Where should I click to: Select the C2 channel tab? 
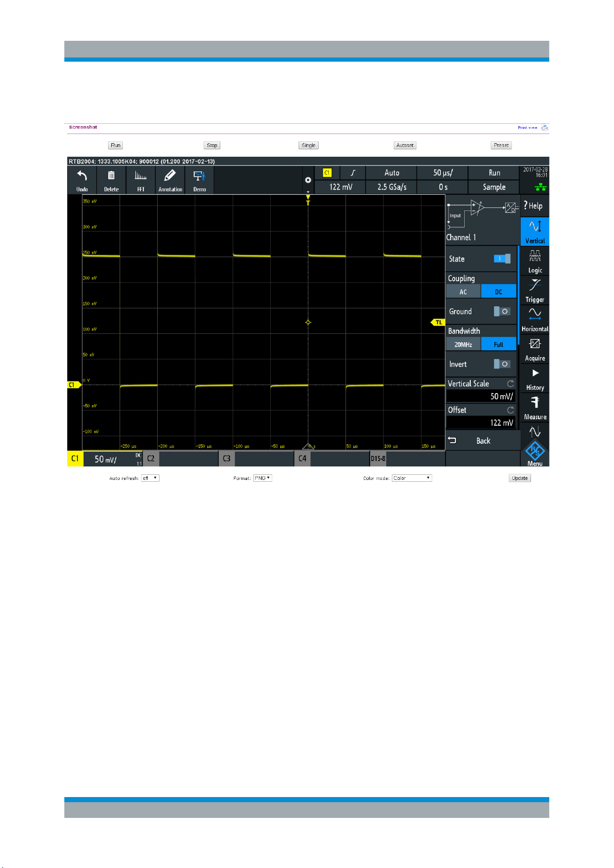coord(180,459)
